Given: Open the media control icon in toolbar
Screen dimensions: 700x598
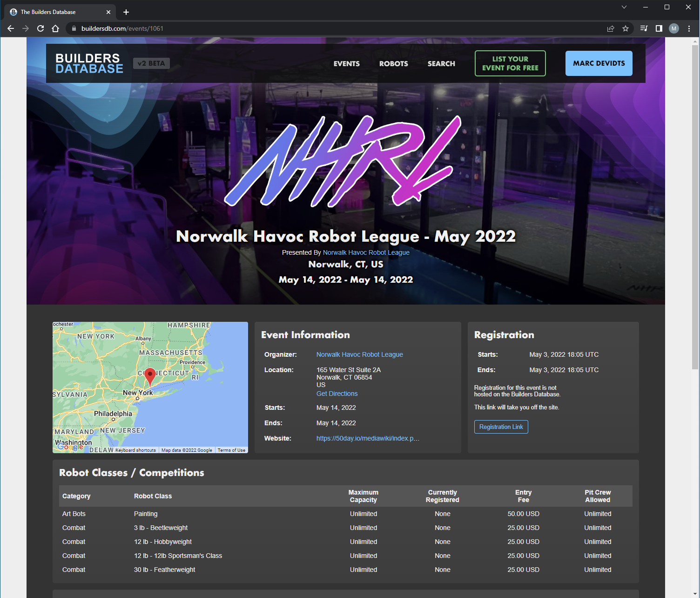Looking at the screenshot, I should coord(644,28).
